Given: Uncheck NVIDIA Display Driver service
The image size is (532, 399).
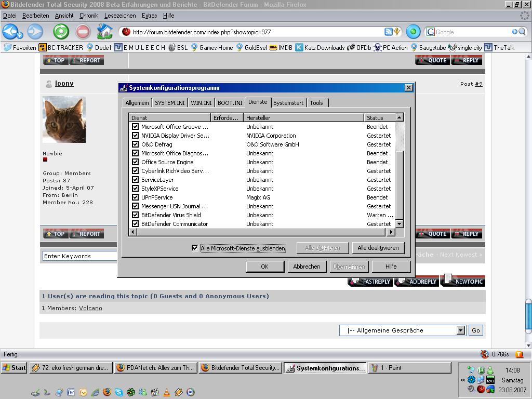Looking at the screenshot, I should click(x=136, y=136).
